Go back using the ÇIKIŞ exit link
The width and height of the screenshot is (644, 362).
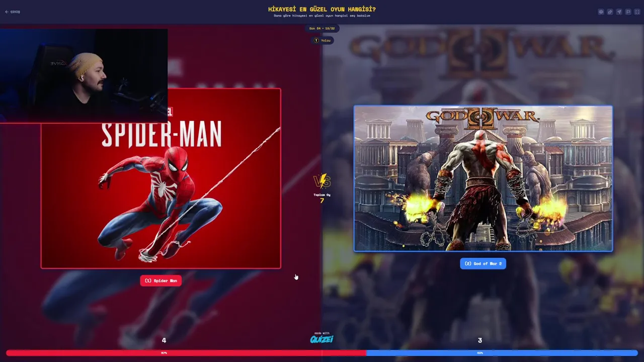pos(13,12)
